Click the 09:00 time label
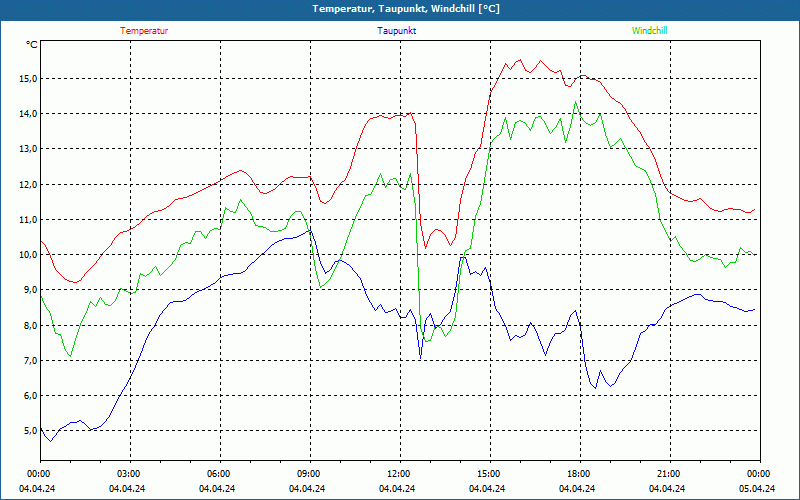 tap(308, 474)
